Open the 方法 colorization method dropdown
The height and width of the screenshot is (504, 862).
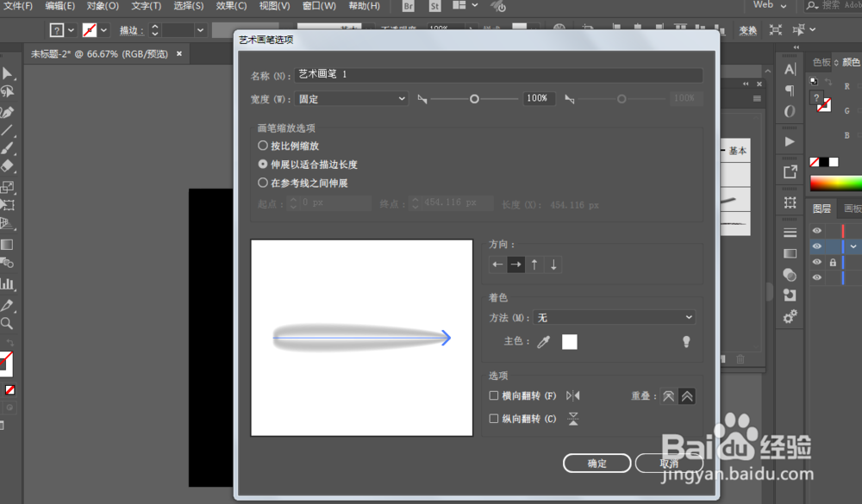click(615, 318)
